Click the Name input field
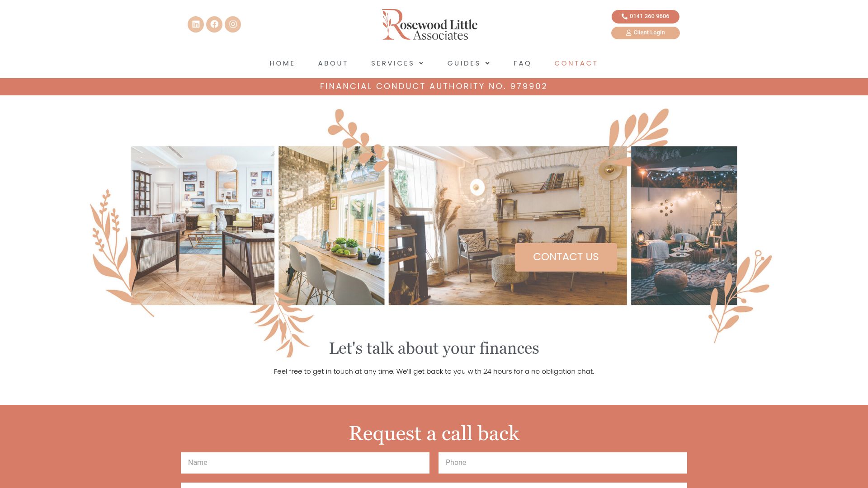 pos(305,462)
